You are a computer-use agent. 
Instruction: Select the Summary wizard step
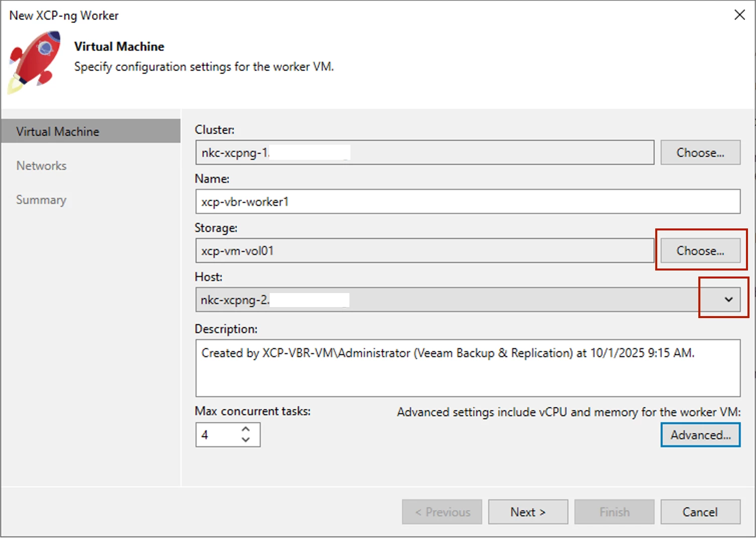(x=41, y=200)
